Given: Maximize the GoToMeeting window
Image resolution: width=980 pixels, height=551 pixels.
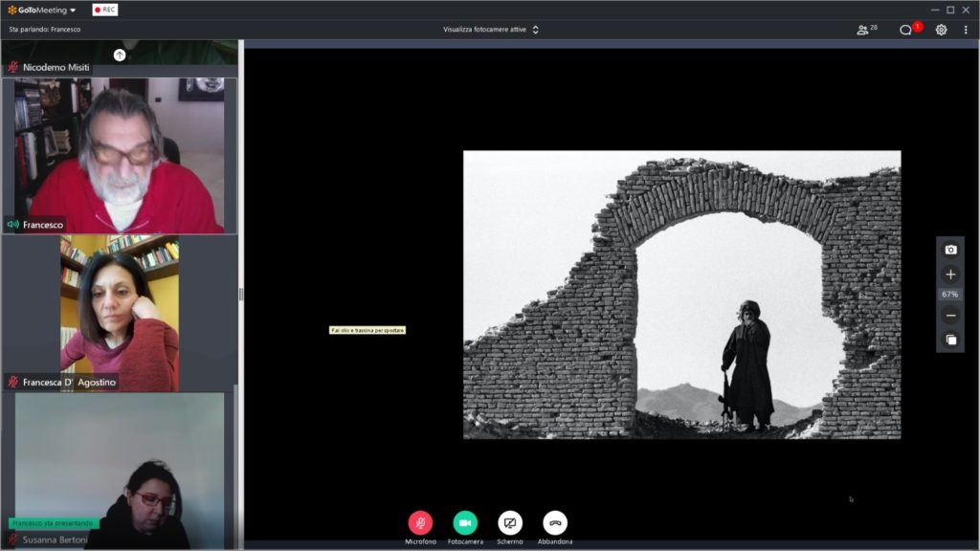Looking at the screenshot, I should [950, 10].
